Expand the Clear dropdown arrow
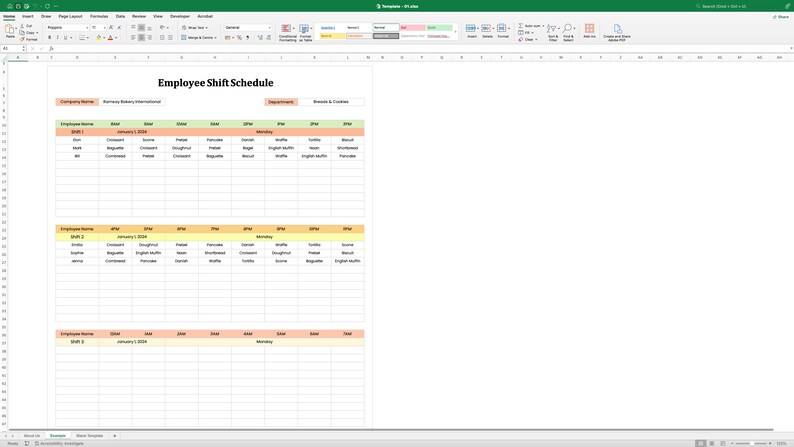Viewport: 794px width, 447px height. (x=536, y=39)
